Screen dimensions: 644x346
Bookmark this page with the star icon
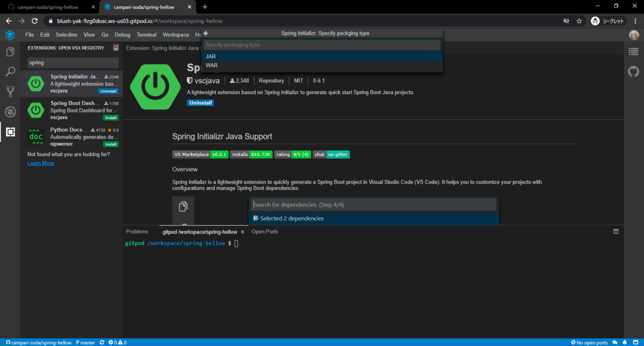[579, 21]
